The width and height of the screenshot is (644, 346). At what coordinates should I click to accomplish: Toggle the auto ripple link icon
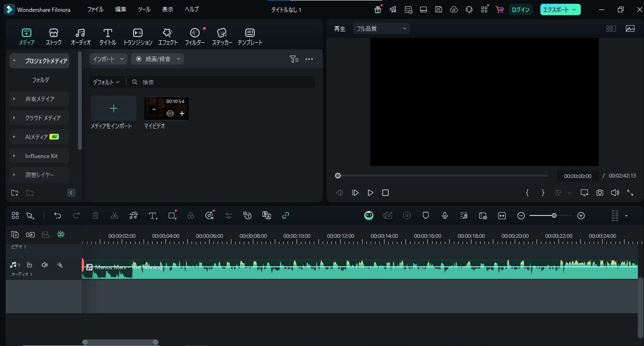pyautogui.click(x=286, y=215)
